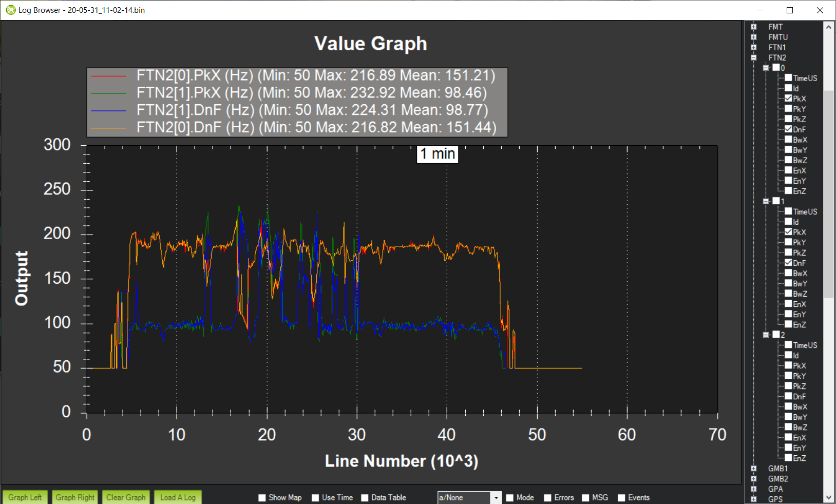Viewport: 836px width, 504px height.
Task: Expand the GPA tree node
Action: [753, 489]
